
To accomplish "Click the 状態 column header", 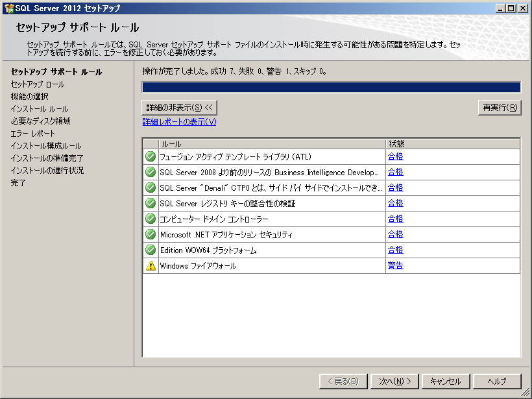I will click(x=452, y=143).
